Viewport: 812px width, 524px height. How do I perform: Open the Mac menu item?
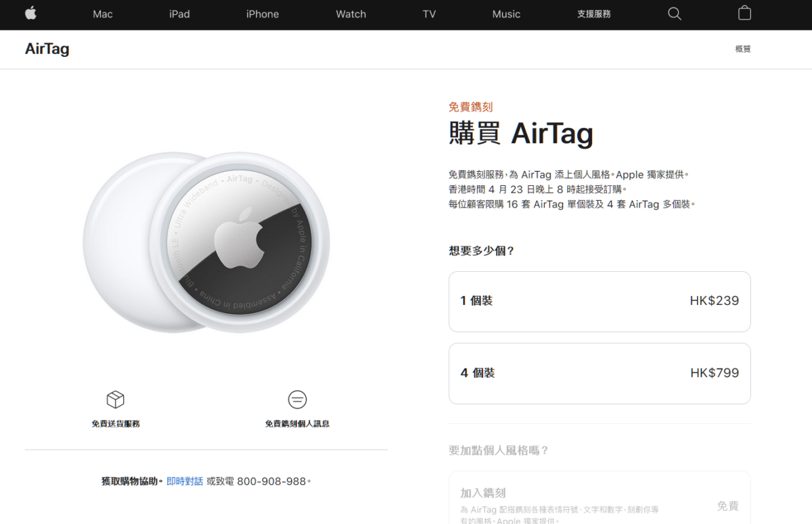click(103, 14)
